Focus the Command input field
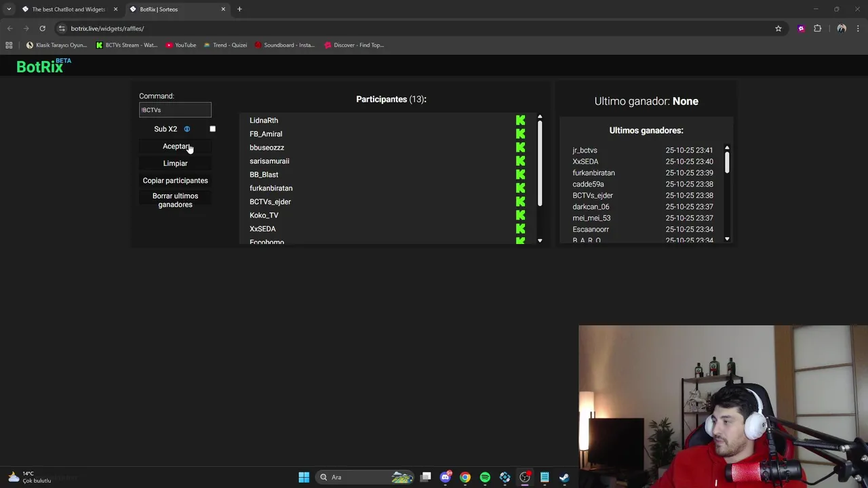Screen dimensions: 868x488 click(175, 110)
